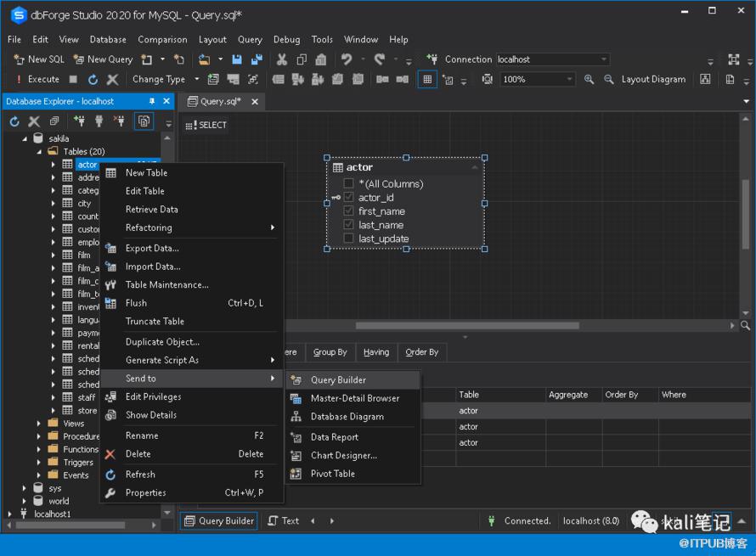
Task: Open the 100% zoom level dropdown
Action: pos(569,79)
